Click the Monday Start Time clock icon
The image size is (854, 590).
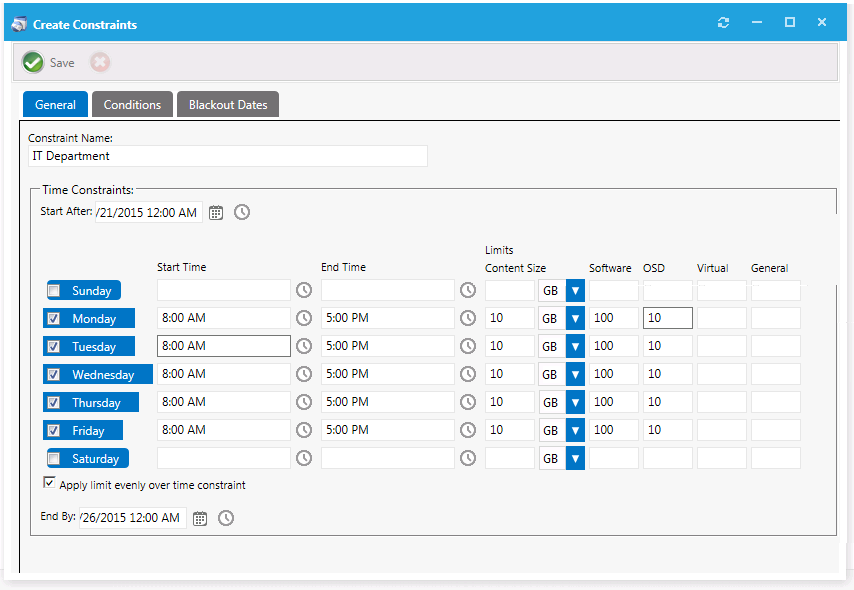[304, 318]
